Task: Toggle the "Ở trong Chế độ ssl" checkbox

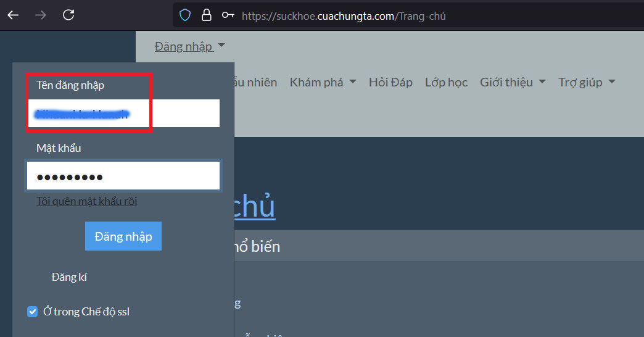Action: [33, 312]
